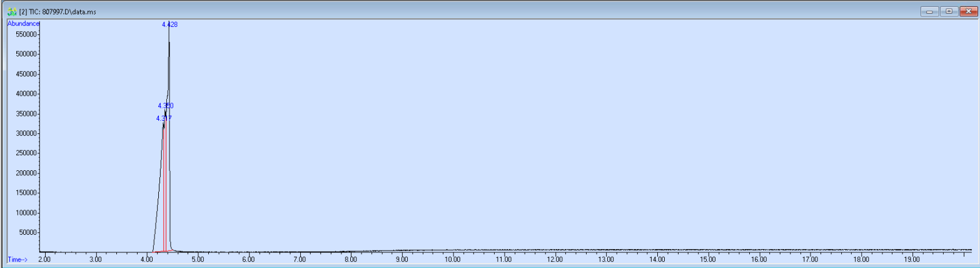980x268 pixels.
Task: Click the 2.00 time axis value
Action: pos(44,259)
